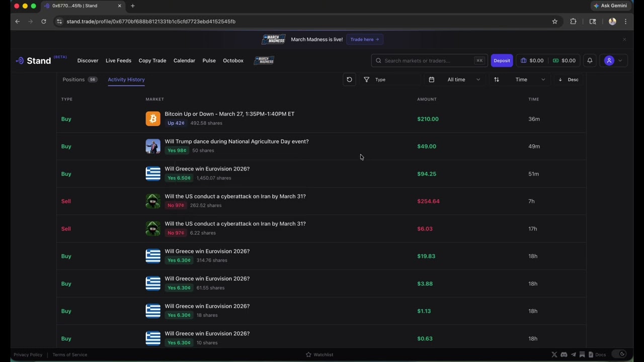Switch to Activity History tab
The image size is (644, 362).
(126, 79)
